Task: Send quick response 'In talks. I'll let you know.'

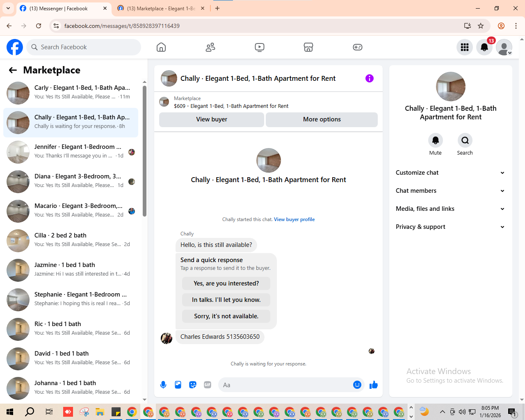Action: click(226, 300)
